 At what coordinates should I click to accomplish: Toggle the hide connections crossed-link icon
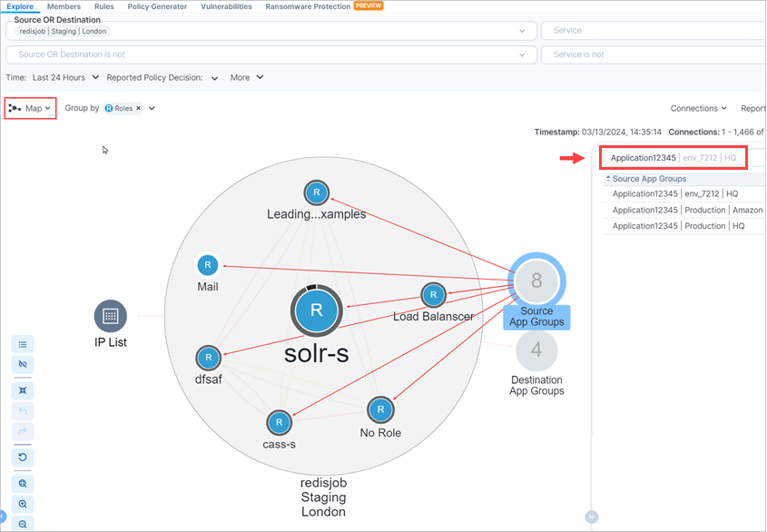[24, 364]
